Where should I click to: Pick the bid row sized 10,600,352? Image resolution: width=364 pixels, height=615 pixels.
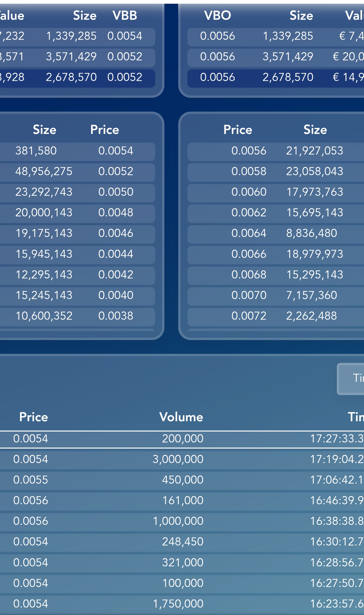tap(77, 316)
